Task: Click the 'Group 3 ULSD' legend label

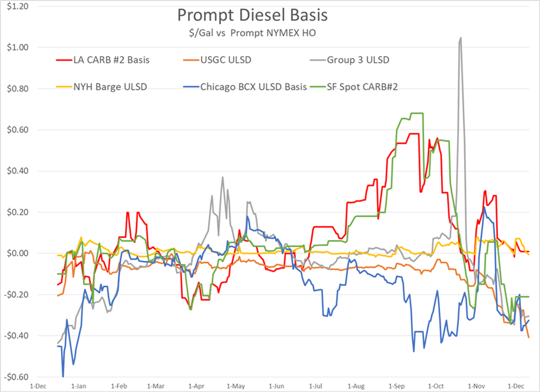Action: pos(358,60)
